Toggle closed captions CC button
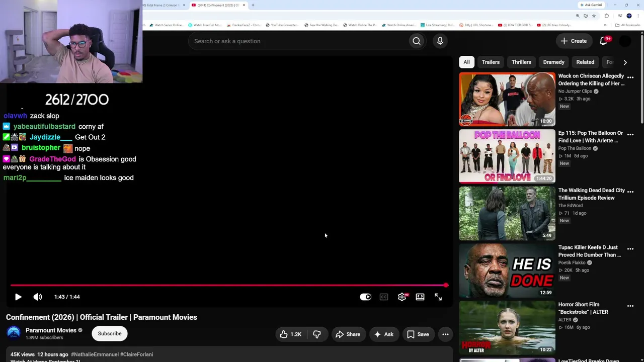Screen dimensions: 644x362 coord(384,297)
